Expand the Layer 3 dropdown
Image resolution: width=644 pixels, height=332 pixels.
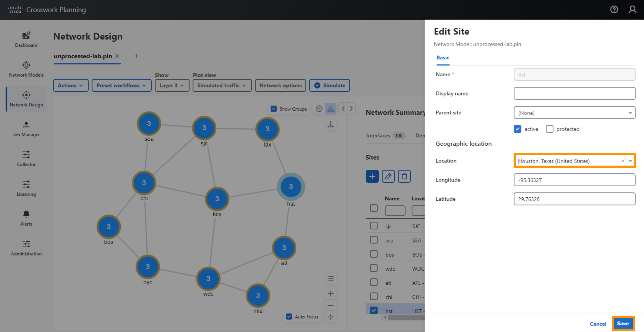pos(171,85)
